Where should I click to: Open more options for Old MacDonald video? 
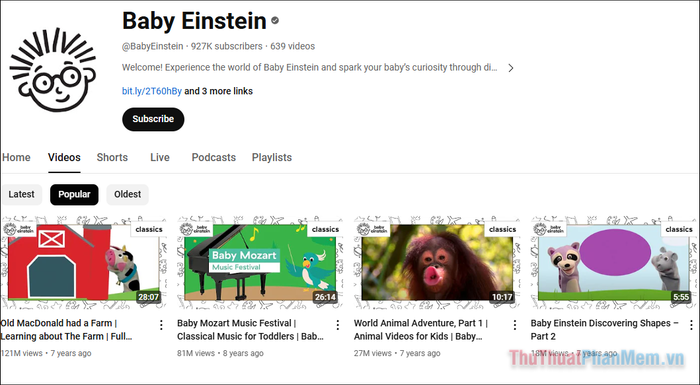tap(161, 325)
